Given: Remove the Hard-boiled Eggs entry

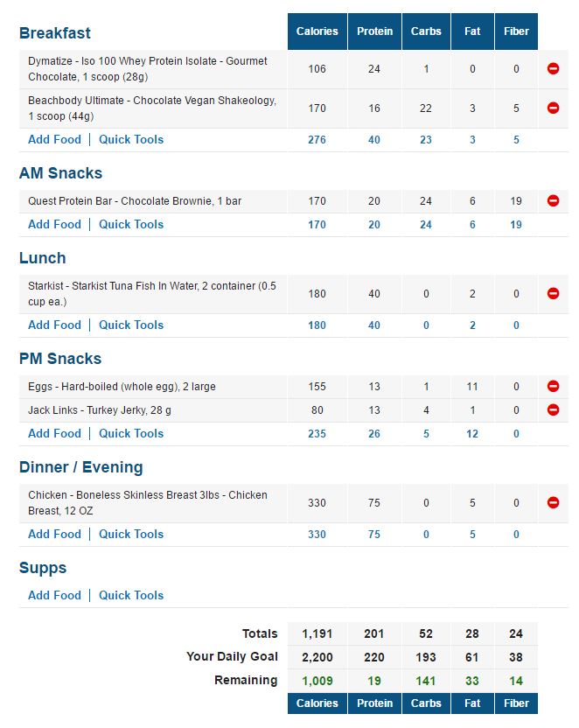Looking at the screenshot, I should click(553, 386).
